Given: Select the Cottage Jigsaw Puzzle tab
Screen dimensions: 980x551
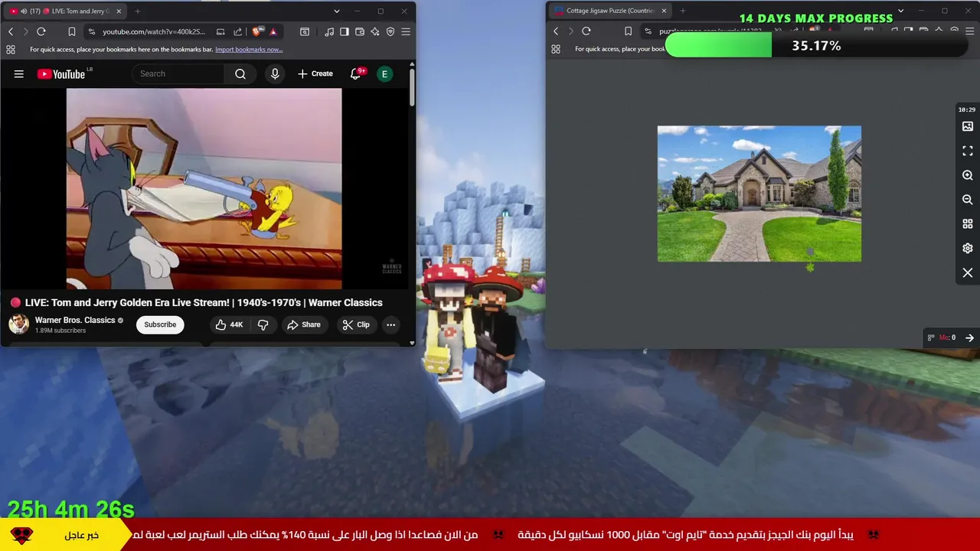Looking at the screenshot, I should tap(609, 11).
